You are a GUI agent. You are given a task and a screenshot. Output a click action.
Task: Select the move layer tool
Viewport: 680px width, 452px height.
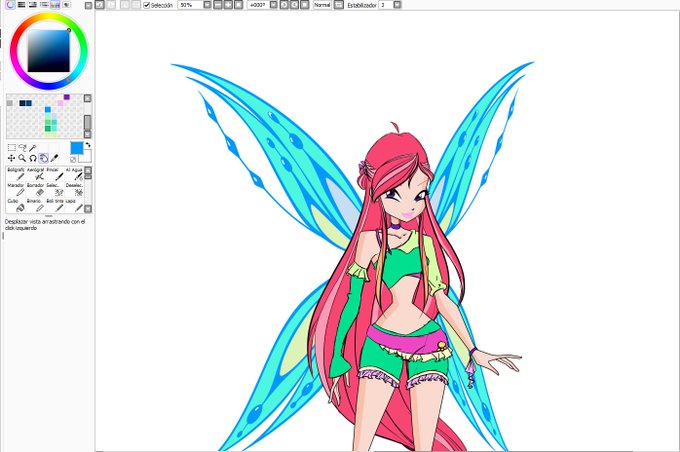(12, 158)
